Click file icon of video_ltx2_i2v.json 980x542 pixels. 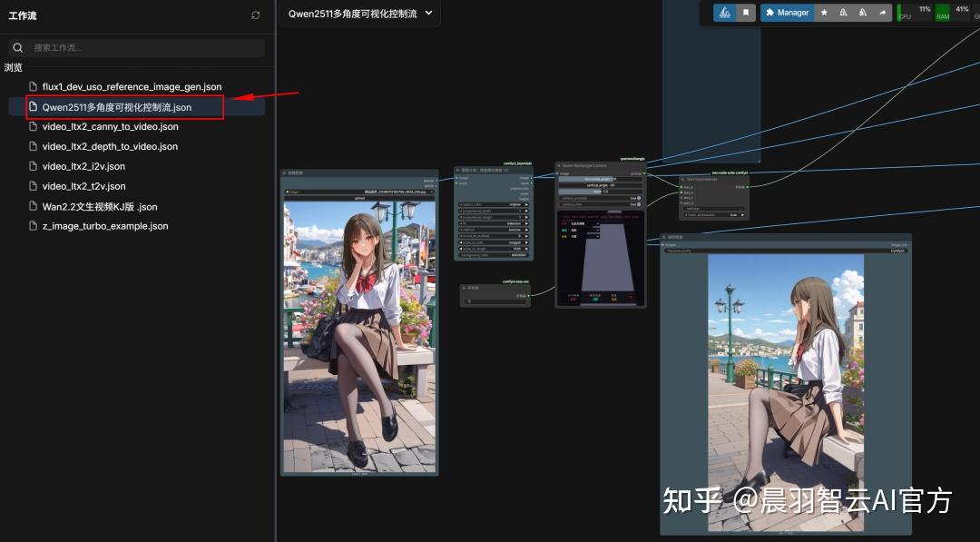click(34, 166)
